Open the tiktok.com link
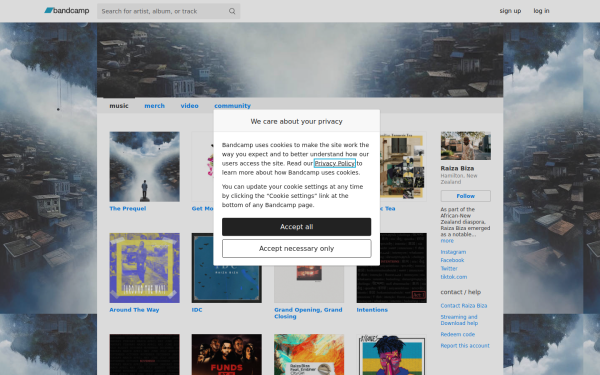Image resolution: width=600 pixels, height=375 pixels. pos(453,277)
